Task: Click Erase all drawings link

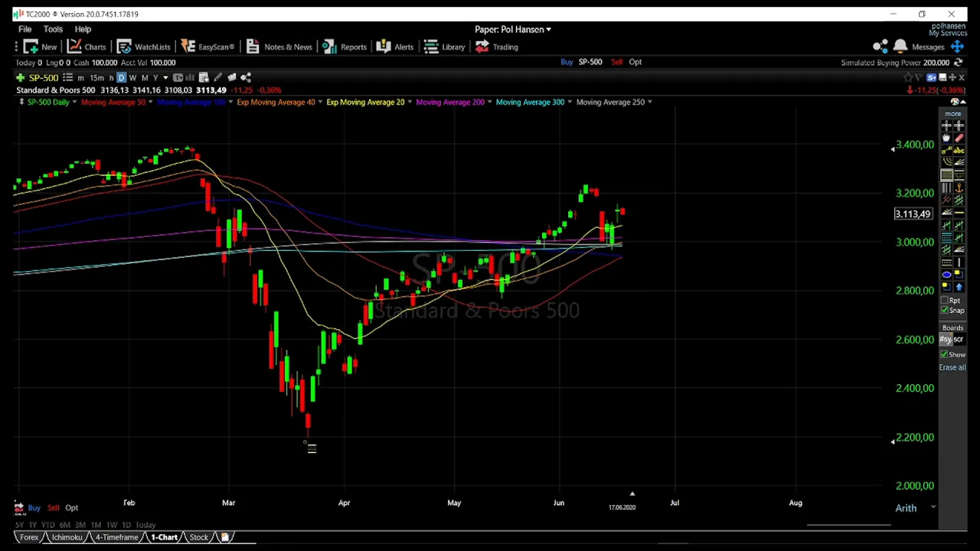Action: coord(952,367)
